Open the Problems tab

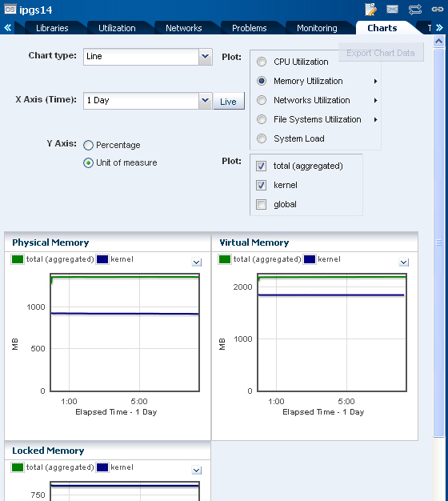tap(249, 28)
